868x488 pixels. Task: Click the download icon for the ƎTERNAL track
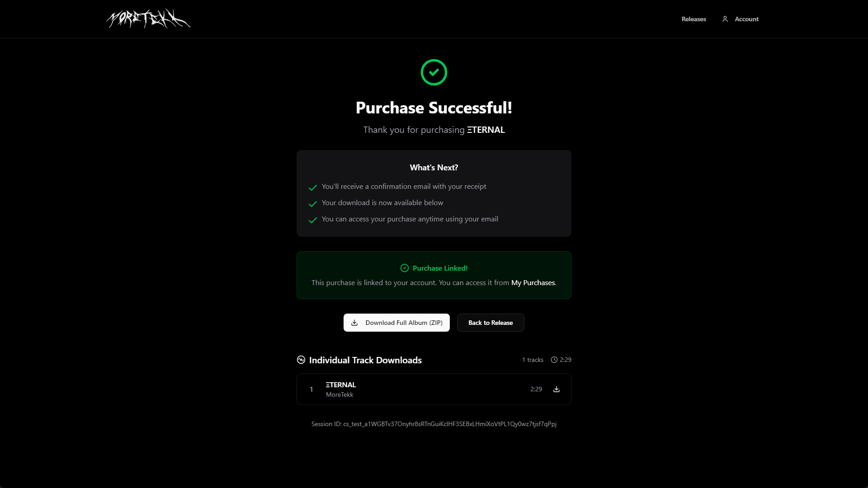tap(556, 389)
